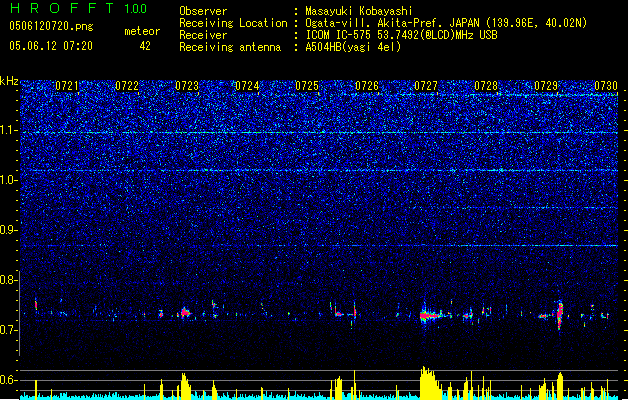Click the 0721 time marker
The image size is (629, 400).
[x=67, y=86]
